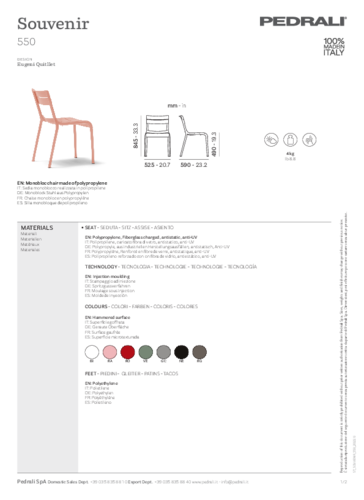The image size is (364, 500).
Task: Click the 100% Made in Italy badge
Action: (x=334, y=47)
